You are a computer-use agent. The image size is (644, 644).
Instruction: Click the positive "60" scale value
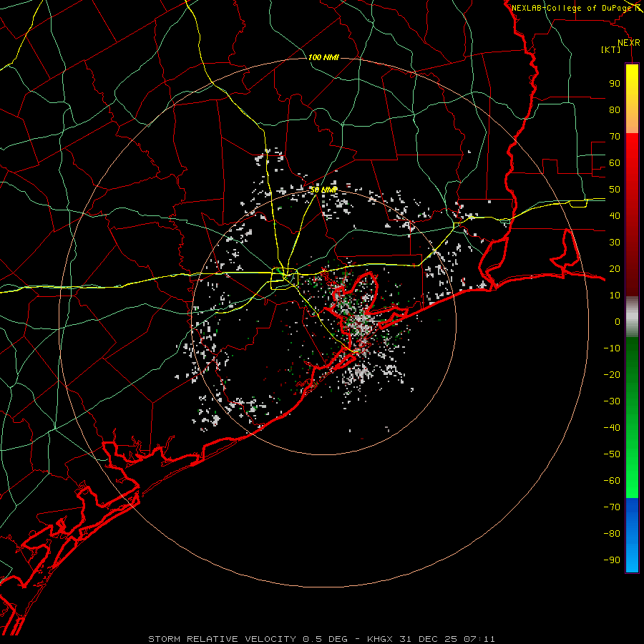(615, 163)
